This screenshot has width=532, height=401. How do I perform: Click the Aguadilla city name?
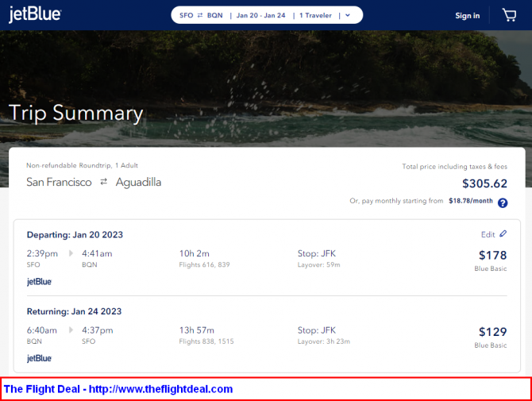(138, 183)
